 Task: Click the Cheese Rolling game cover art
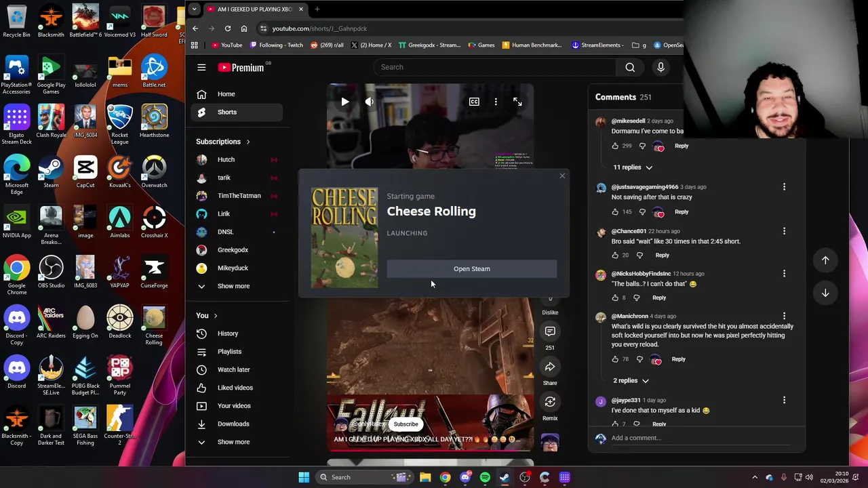tap(344, 238)
